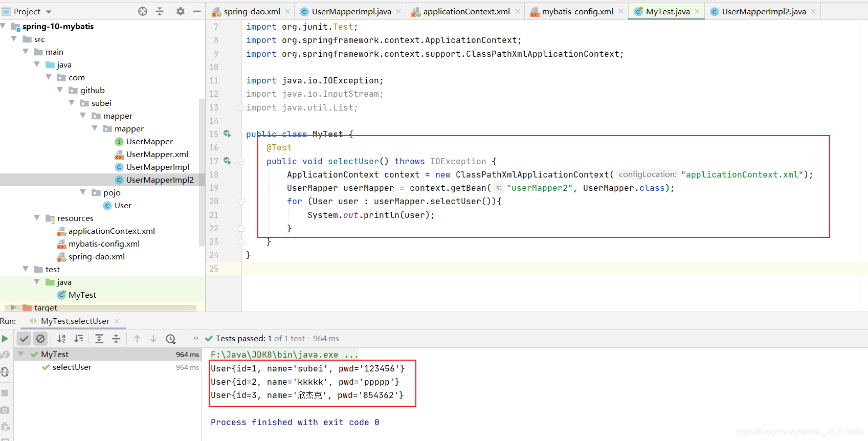Open spring-dao.xml in resources
Image resolution: width=868 pixels, height=441 pixels.
(x=91, y=256)
